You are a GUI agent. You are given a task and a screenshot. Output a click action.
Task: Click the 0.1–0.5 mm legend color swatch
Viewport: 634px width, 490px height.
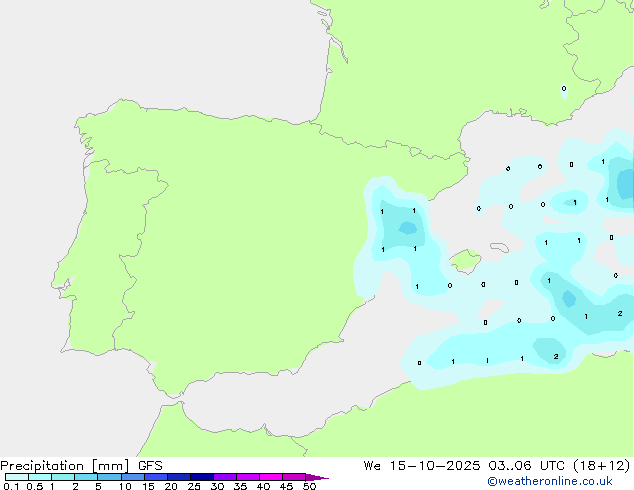click(x=17, y=477)
